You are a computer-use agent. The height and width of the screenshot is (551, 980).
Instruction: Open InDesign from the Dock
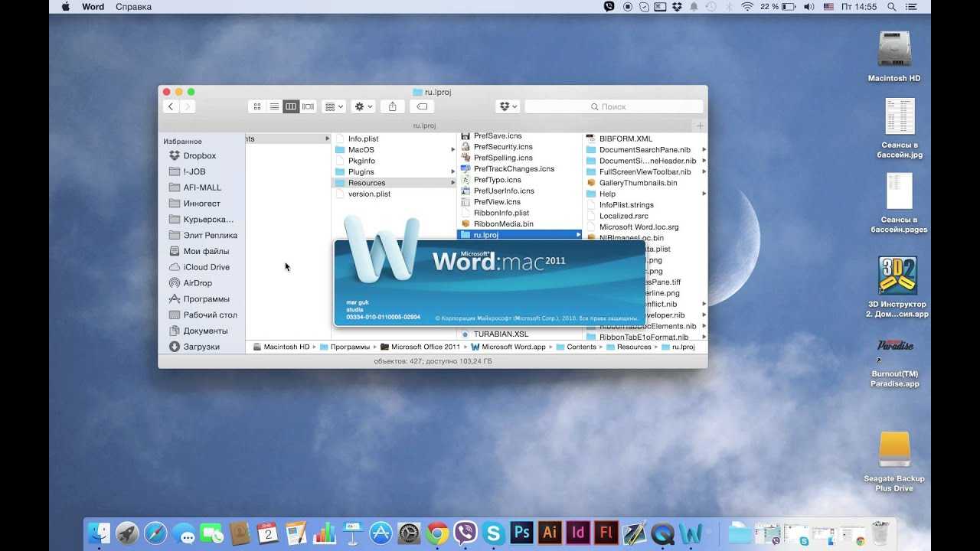point(579,533)
